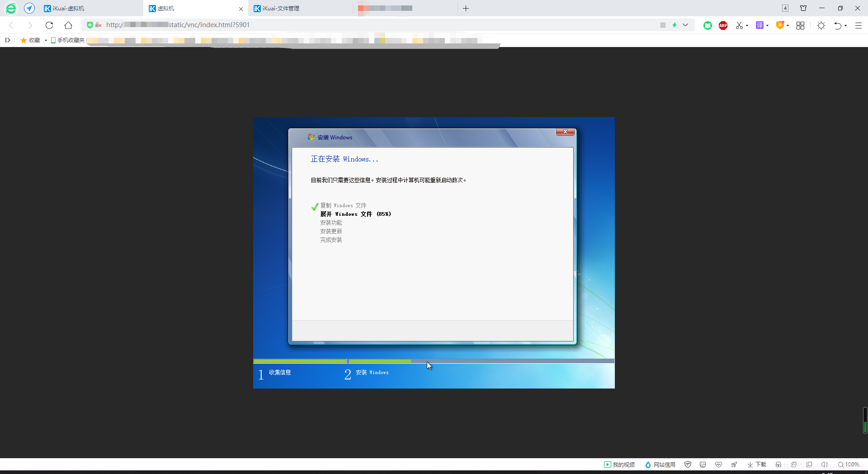Toggle the sun brightness mode icon

click(x=821, y=26)
